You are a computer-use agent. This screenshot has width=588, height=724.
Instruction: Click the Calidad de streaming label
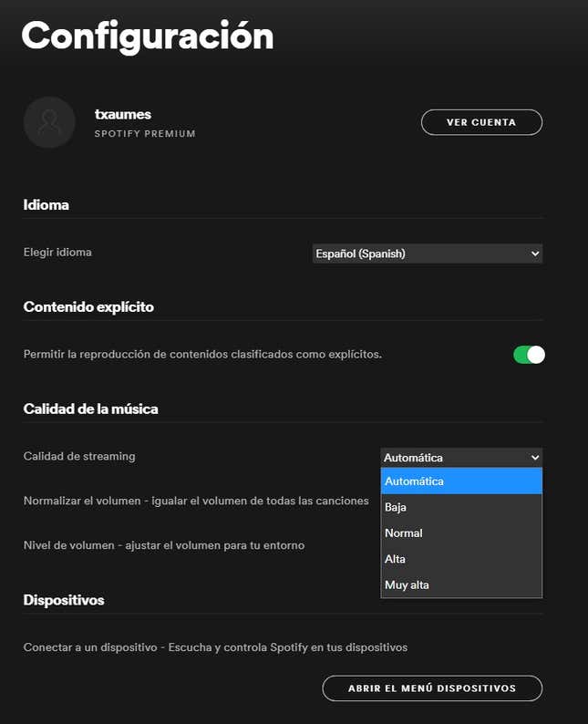tap(79, 456)
